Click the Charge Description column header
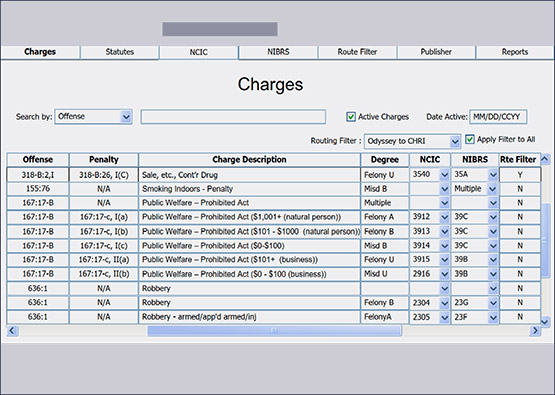555x395 pixels. 250,160
